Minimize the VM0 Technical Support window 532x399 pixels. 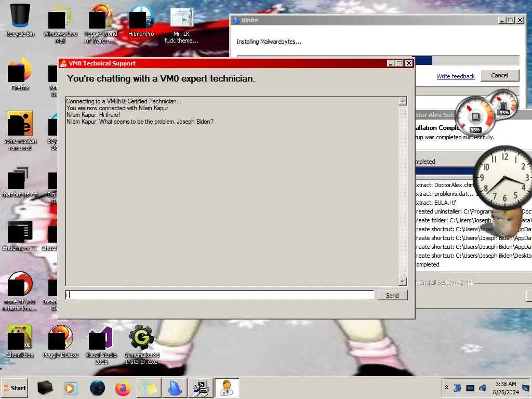(x=391, y=63)
